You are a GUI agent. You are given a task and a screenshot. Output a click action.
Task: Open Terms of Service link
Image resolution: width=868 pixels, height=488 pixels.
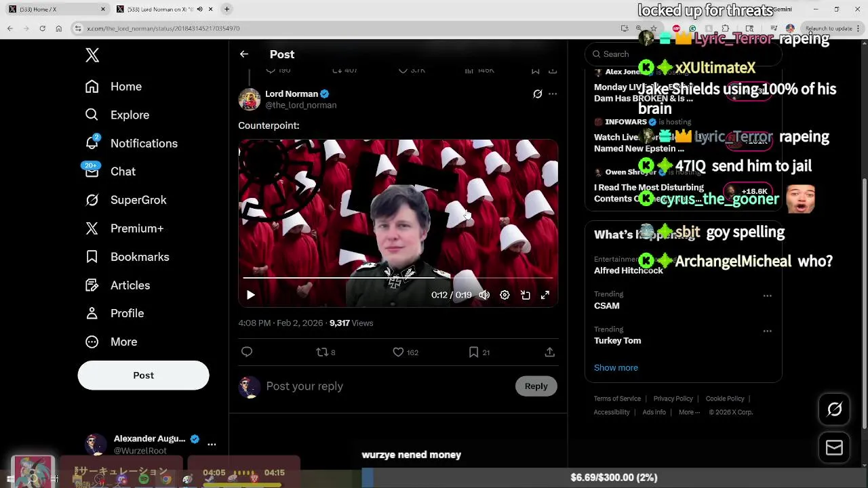click(617, 399)
